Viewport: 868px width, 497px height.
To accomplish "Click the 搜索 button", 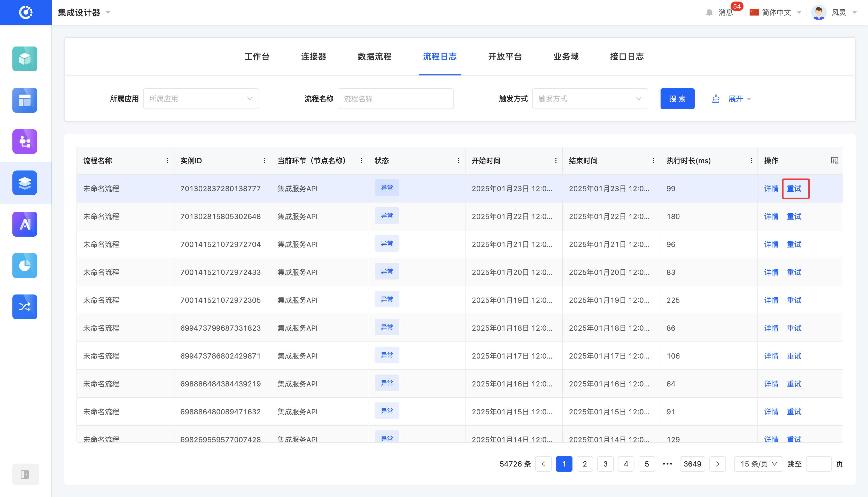I will pos(677,99).
